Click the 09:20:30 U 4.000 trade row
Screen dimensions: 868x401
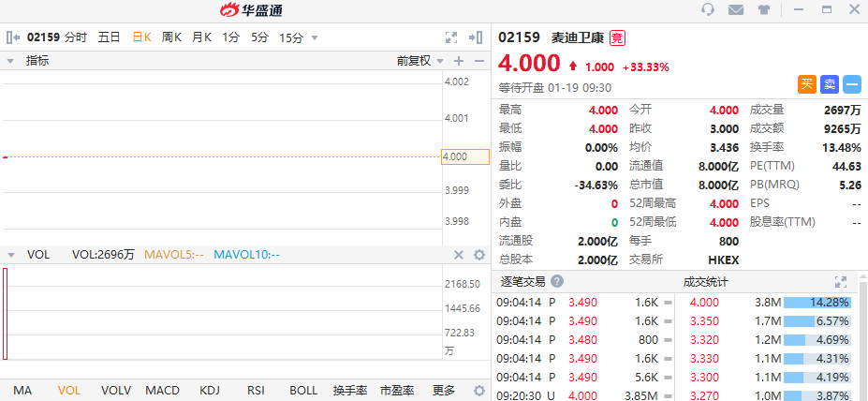(584, 396)
